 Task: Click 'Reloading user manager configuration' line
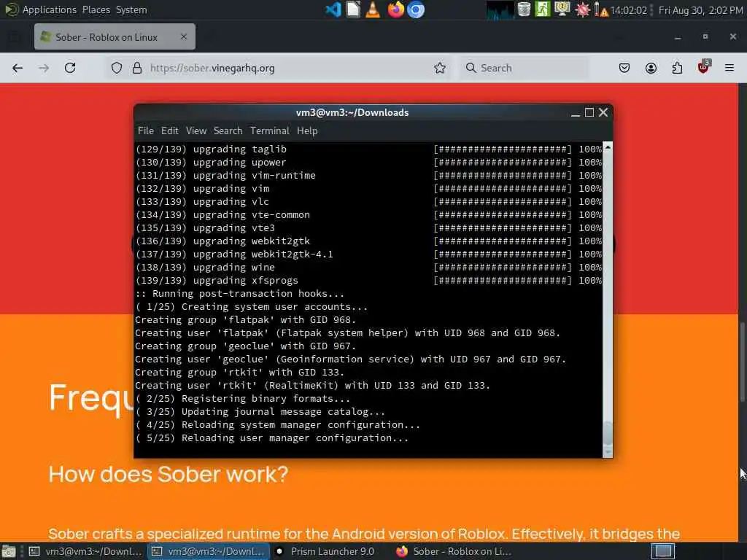pos(272,437)
